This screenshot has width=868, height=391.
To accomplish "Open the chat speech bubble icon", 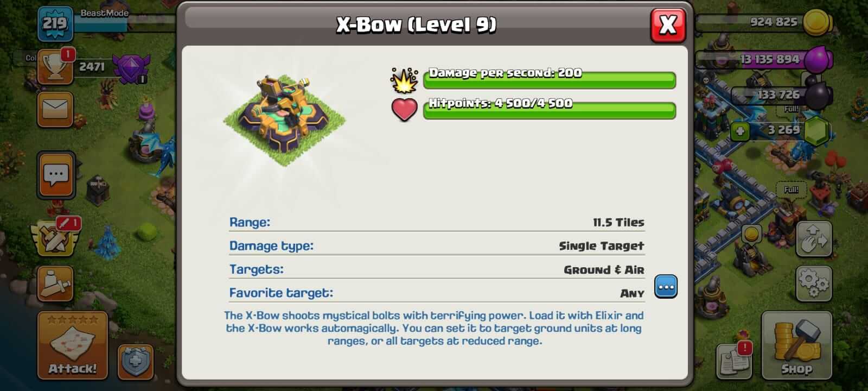I will 56,175.
